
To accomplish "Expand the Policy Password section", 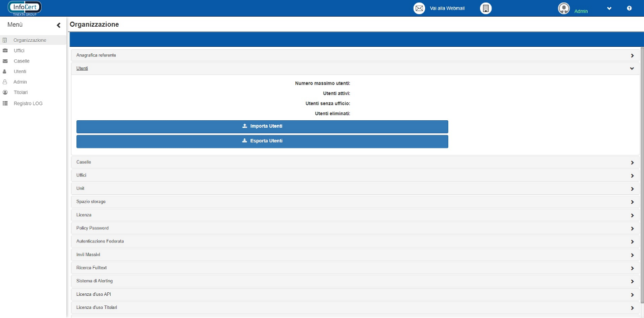I will (632, 228).
